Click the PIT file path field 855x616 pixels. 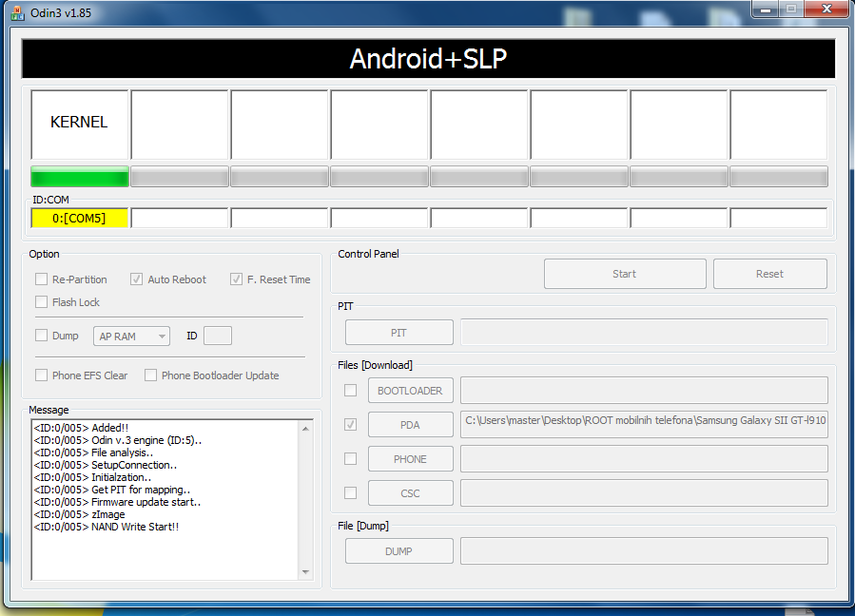click(644, 333)
